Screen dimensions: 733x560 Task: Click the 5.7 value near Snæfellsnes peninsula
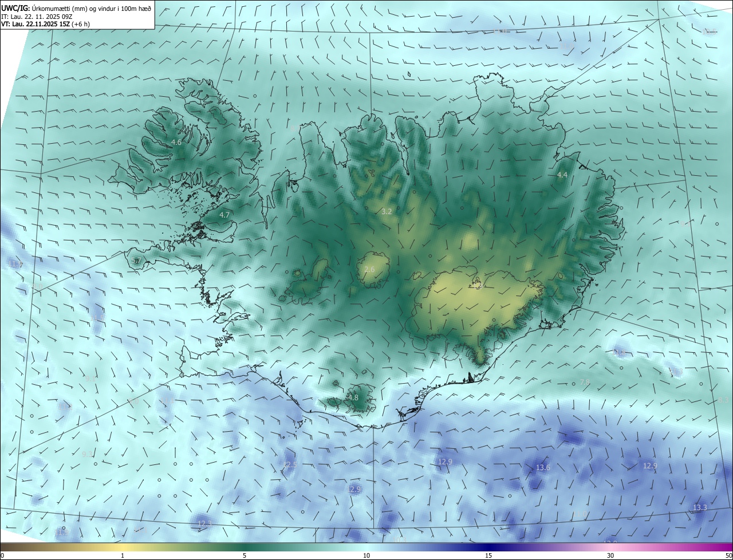136,261
